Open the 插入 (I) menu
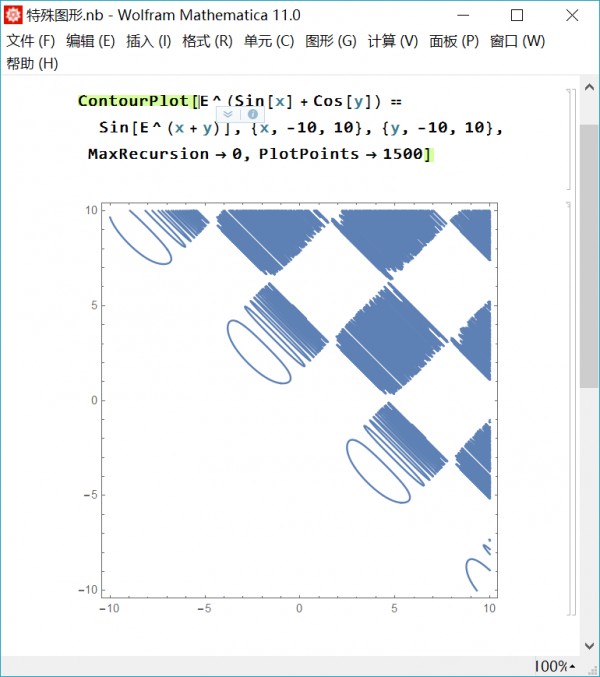Image resolution: width=600 pixels, height=677 pixels. 148,41
